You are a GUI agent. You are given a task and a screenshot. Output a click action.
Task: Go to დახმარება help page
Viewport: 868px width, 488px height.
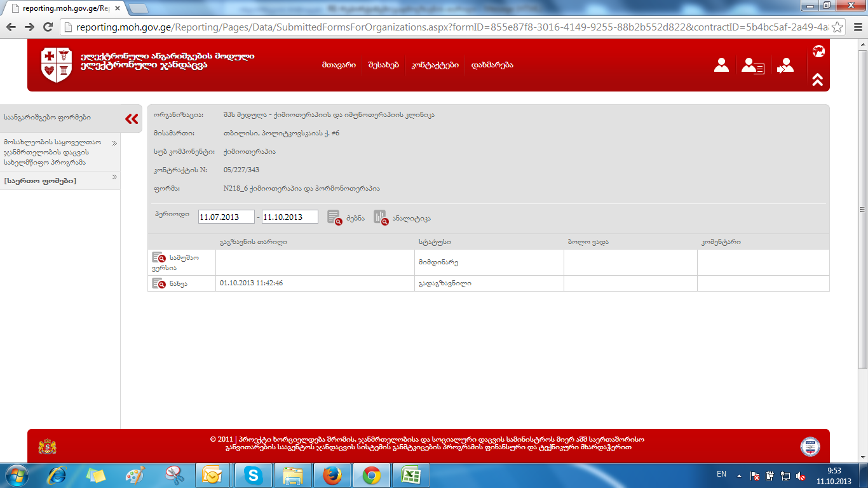click(492, 65)
